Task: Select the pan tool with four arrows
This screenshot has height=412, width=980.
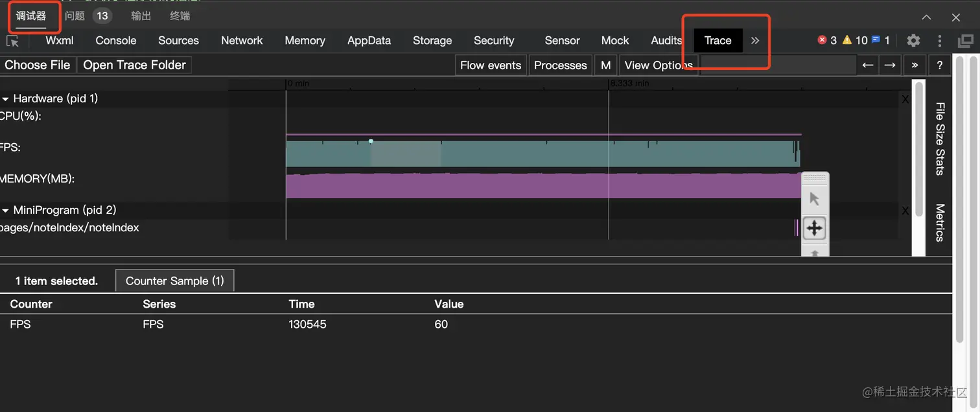Action: pyautogui.click(x=815, y=228)
